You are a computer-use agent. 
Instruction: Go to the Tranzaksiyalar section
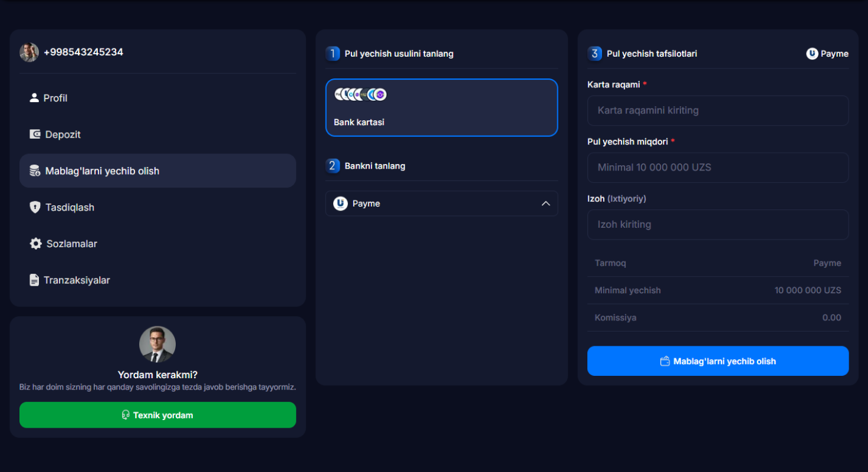[157, 280]
